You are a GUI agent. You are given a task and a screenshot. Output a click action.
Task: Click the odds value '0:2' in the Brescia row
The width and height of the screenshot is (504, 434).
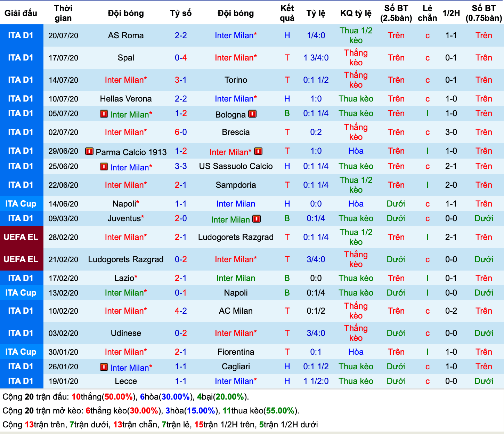pyautogui.click(x=316, y=132)
